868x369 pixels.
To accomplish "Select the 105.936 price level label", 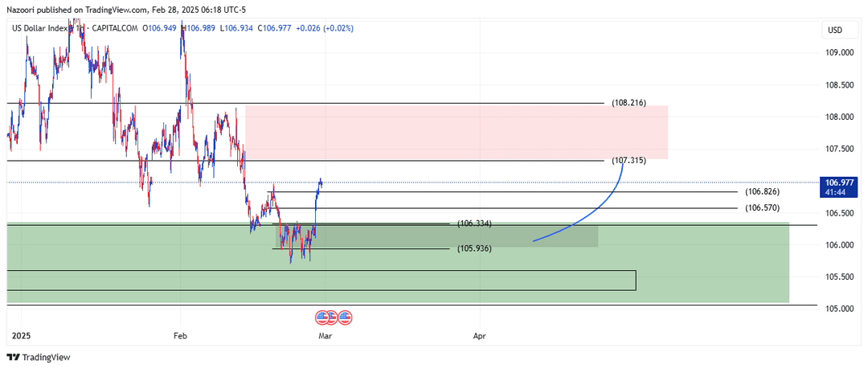I will [x=474, y=248].
